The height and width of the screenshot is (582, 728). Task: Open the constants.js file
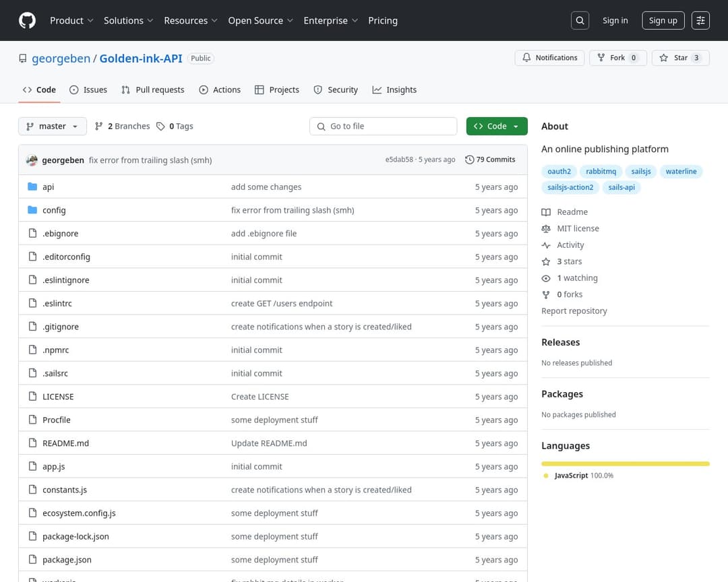click(x=65, y=490)
